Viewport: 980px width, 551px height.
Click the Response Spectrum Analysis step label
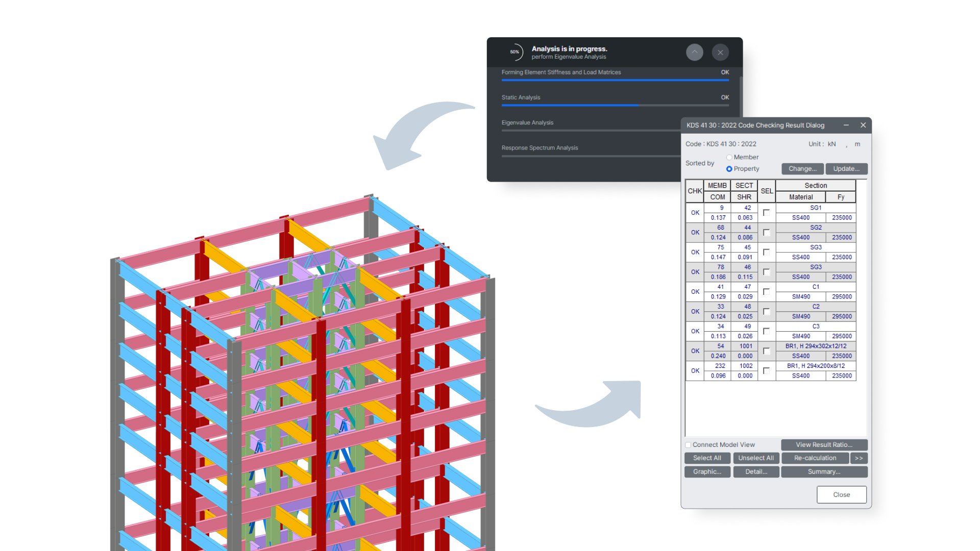[x=540, y=148]
